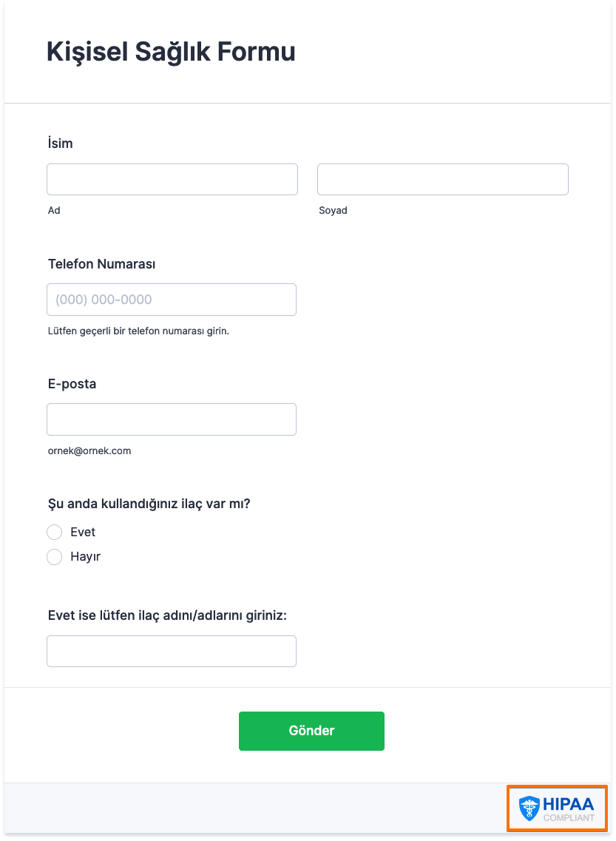This screenshot has width=616, height=841.
Task: Select the Evet radio button
Action: [54, 532]
